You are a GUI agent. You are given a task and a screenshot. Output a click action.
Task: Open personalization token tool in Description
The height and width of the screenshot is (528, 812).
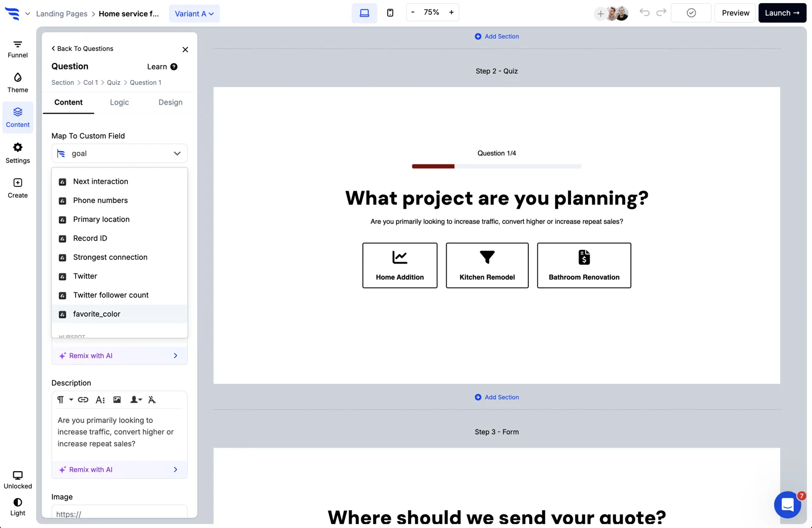(x=136, y=400)
